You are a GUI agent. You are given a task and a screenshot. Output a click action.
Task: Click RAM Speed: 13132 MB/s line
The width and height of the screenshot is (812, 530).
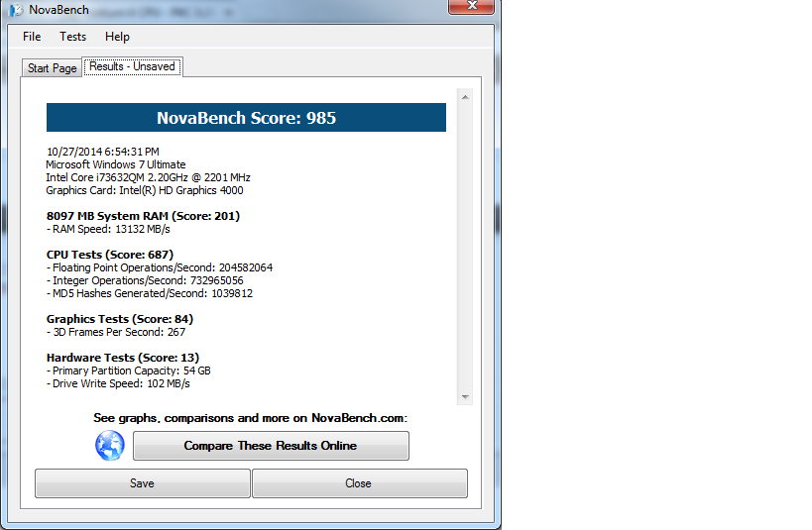point(108,229)
